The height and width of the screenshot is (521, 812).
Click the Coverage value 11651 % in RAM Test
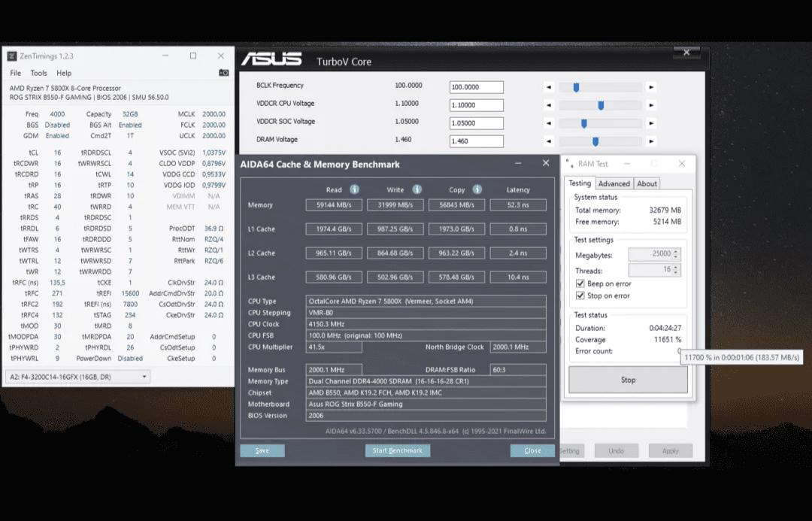point(668,340)
